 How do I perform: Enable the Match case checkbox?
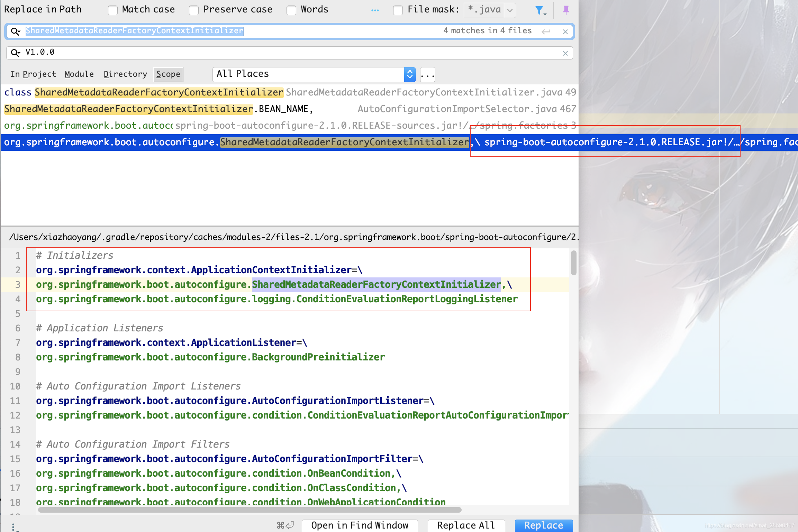point(113,10)
